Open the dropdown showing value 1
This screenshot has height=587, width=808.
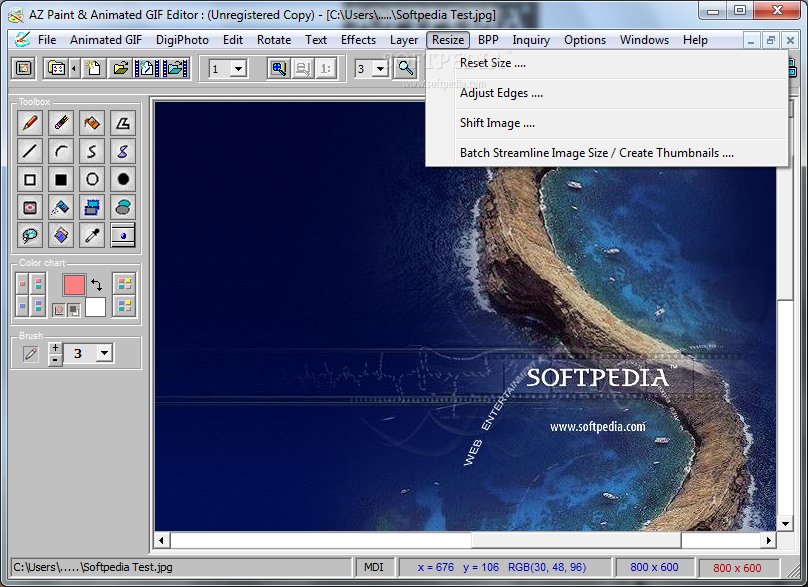coord(238,69)
